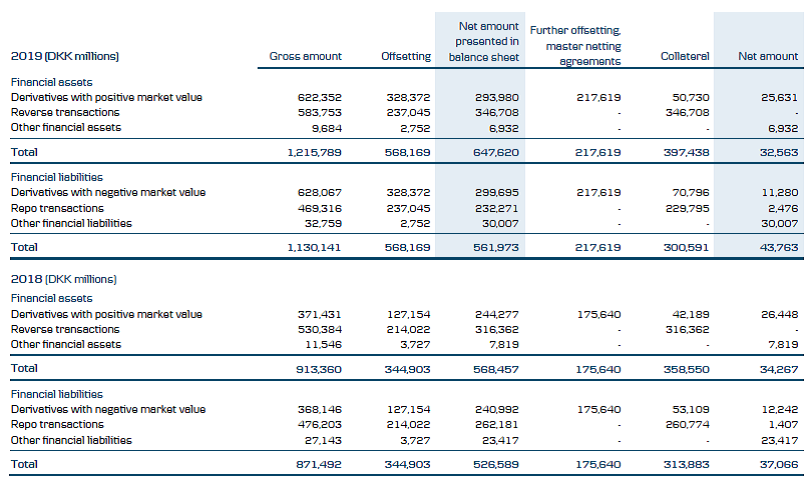The image size is (812, 478).
Task: Select the "Net amount presented in balance sheet" header
Action: [x=487, y=41]
